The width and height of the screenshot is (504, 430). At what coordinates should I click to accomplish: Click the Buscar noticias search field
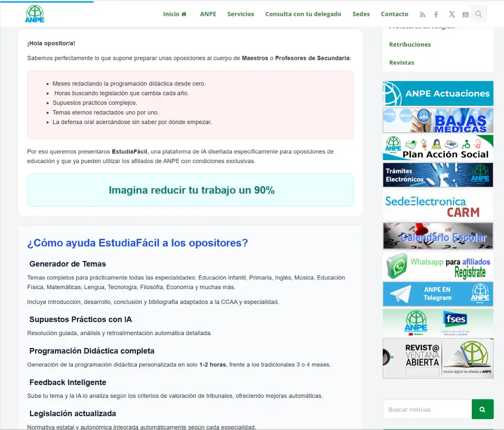[427, 409]
